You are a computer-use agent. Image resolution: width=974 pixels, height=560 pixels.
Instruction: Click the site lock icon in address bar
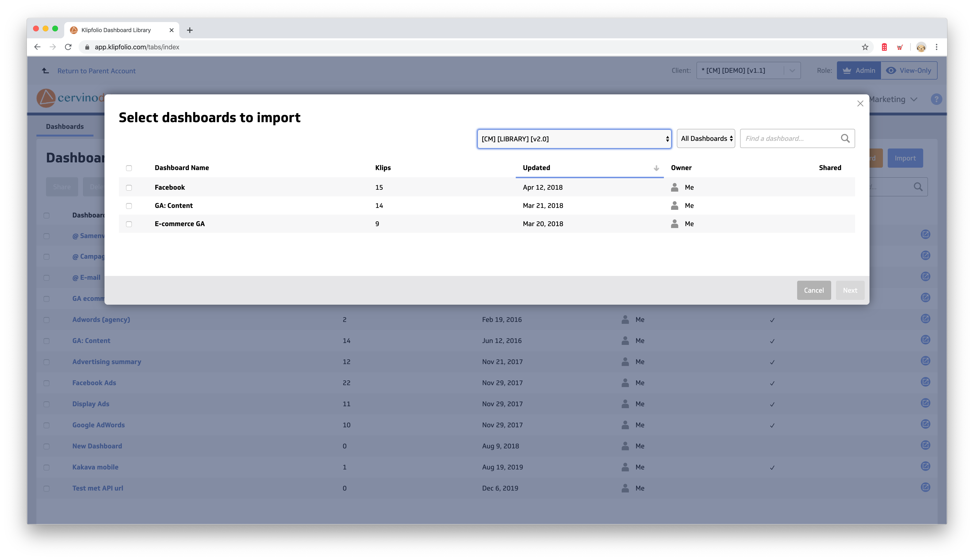pos(87,47)
